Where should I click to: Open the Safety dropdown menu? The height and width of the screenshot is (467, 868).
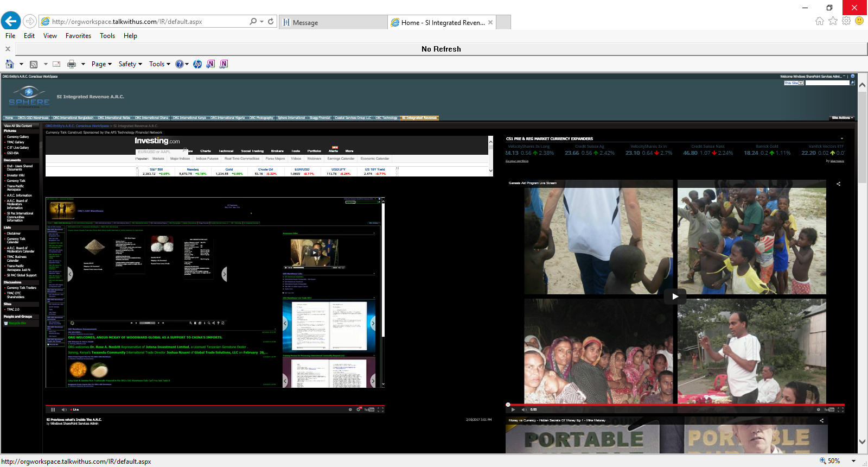click(x=130, y=64)
